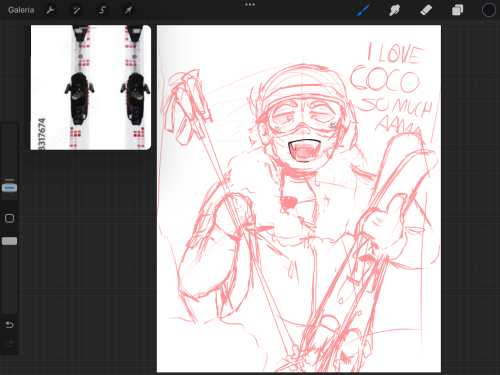
Task: Undo the last stroke
Action: (9, 324)
